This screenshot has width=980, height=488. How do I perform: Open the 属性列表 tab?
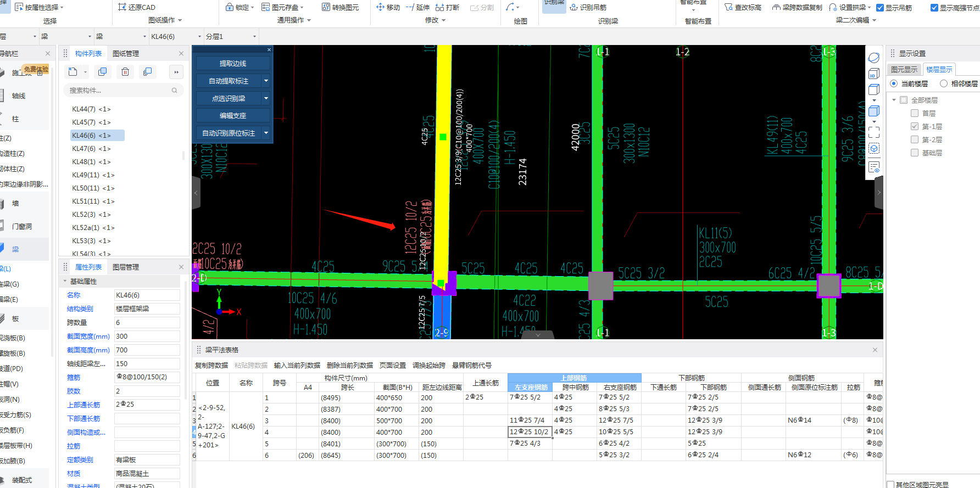[x=88, y=267]
